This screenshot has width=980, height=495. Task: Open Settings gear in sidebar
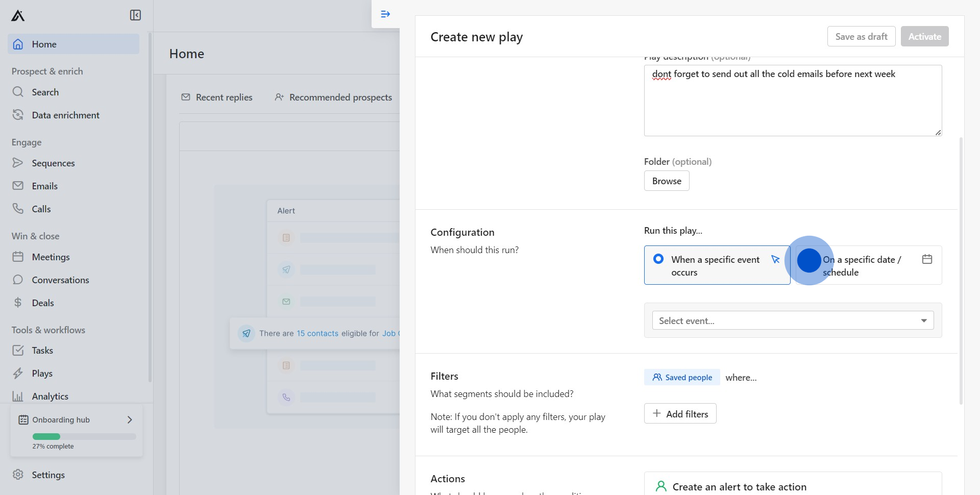18,475
